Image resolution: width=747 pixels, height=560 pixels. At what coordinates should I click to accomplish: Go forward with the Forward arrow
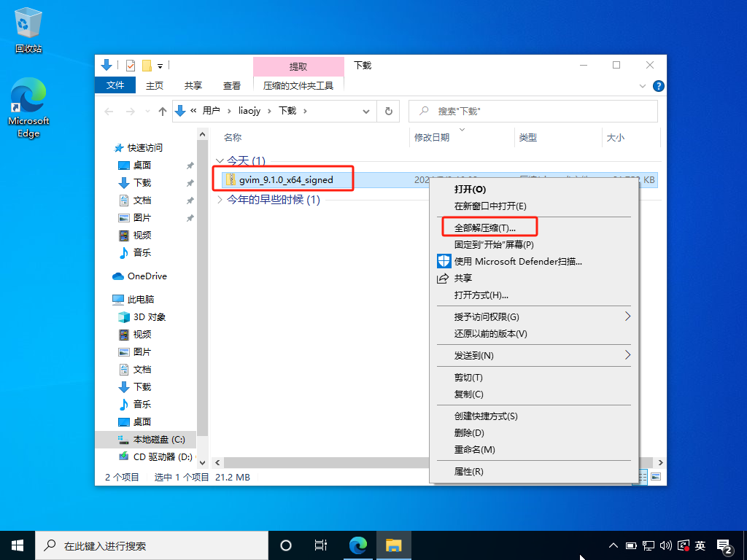click(x=130, y=112)
